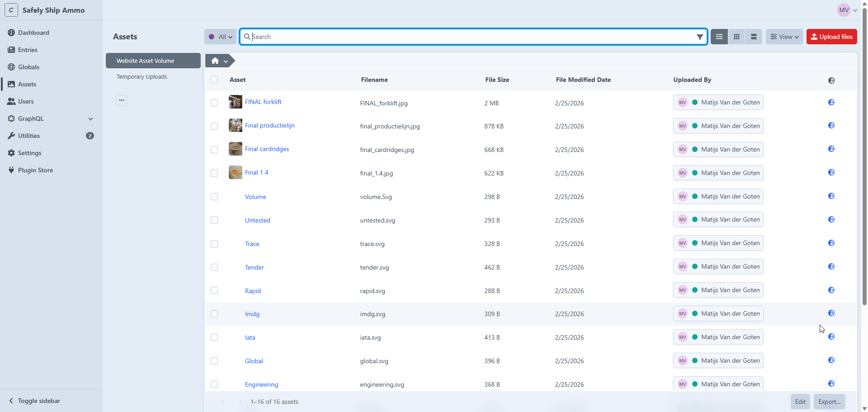The image size is (868, 412).
Task: Open the sources customize ellipsis button
Action: tap(122, 100)
